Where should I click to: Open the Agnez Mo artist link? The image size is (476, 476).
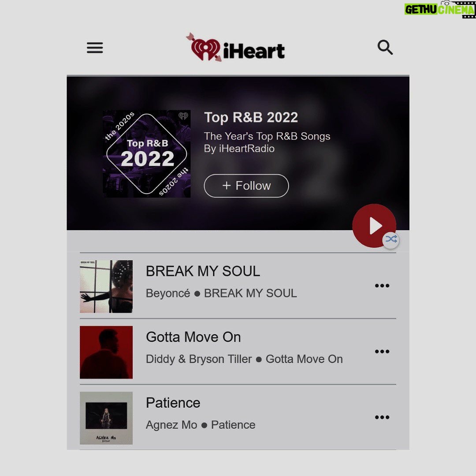click(171, 425)
